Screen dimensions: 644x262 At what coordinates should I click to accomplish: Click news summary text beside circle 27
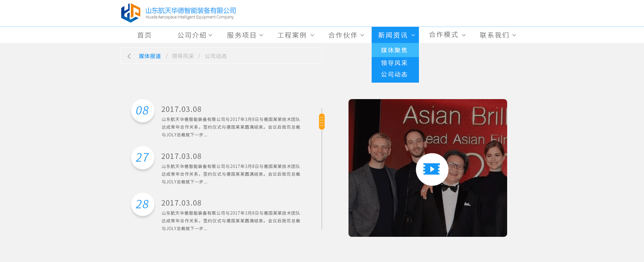[x=231, y=174]
